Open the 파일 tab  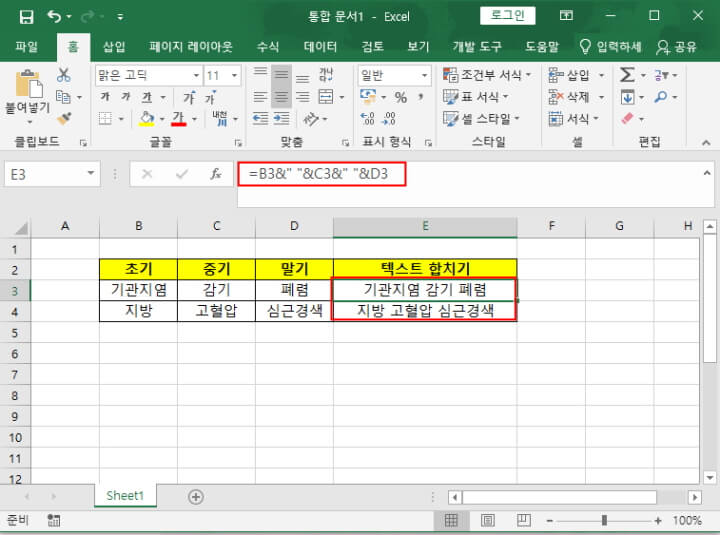[26, 47]
